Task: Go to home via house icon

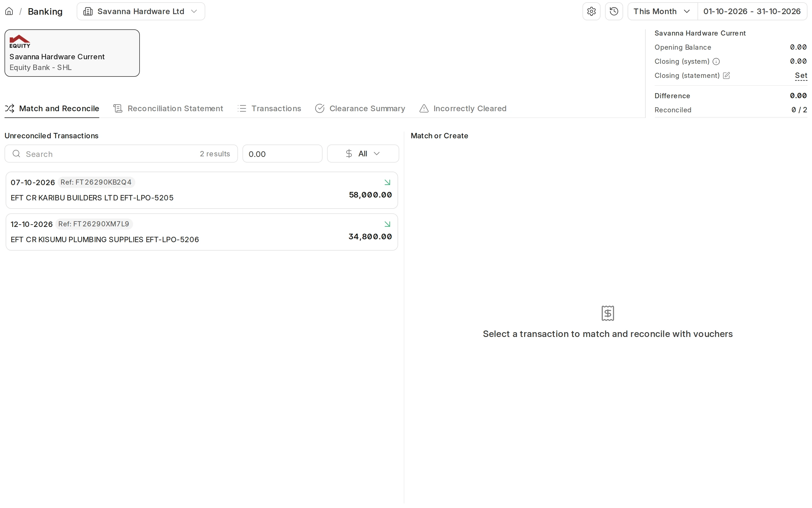Action: pos(9,11)
